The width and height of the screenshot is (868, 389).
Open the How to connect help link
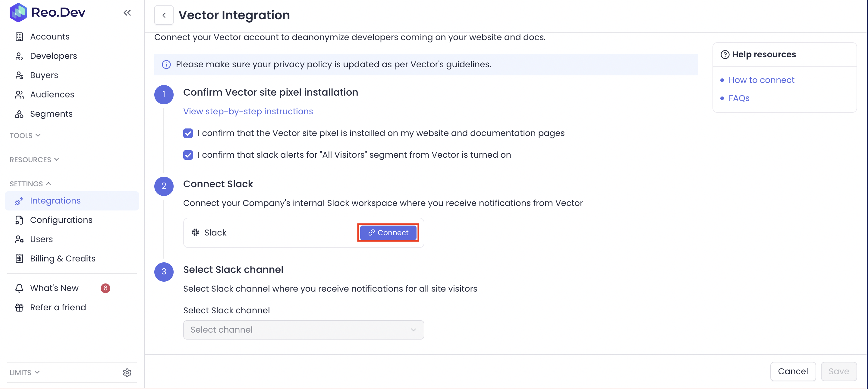761,80
